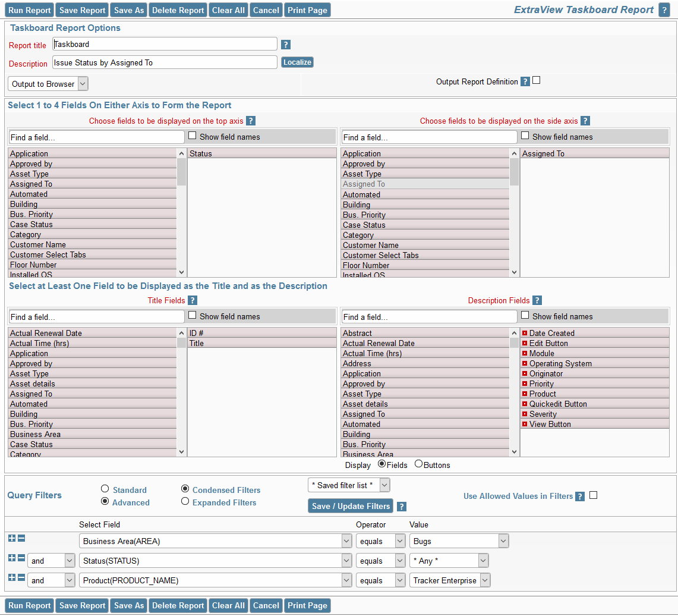Viewport: 678px width, 616px height.
Task: Click the Localize button
Action: click(297, 62)
